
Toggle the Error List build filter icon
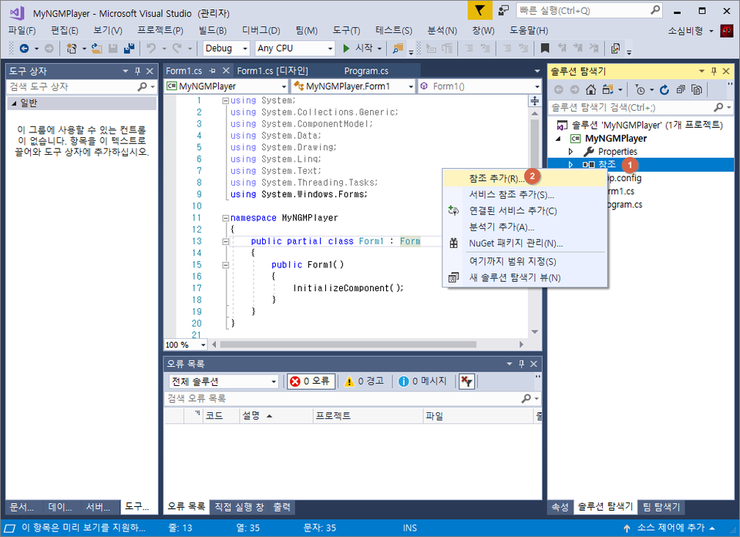(467, 381)
